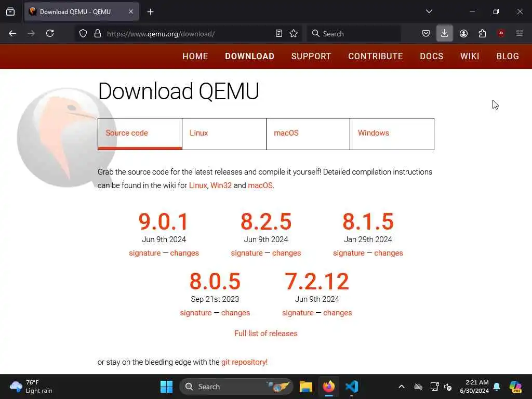532x399 pixels.
Task: Open changes link under 8.1.5
Action: click(x=389, y=253)
